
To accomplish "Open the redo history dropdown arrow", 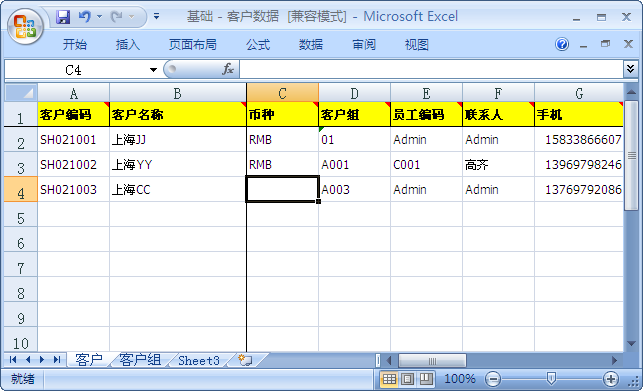I will 132,17.
